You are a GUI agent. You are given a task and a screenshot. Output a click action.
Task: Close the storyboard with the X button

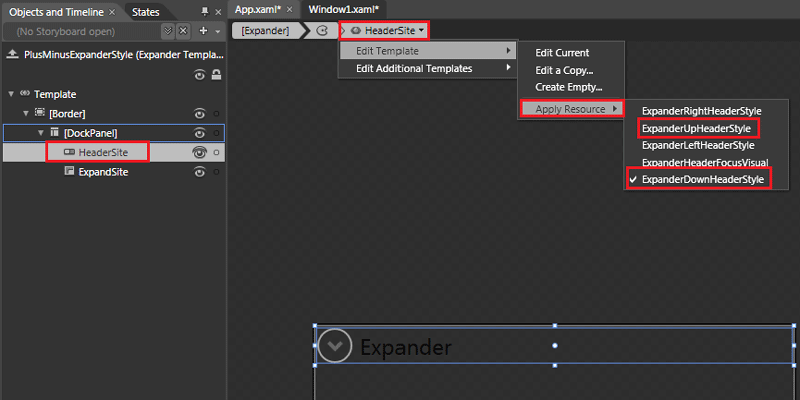(x=183, y=31)
